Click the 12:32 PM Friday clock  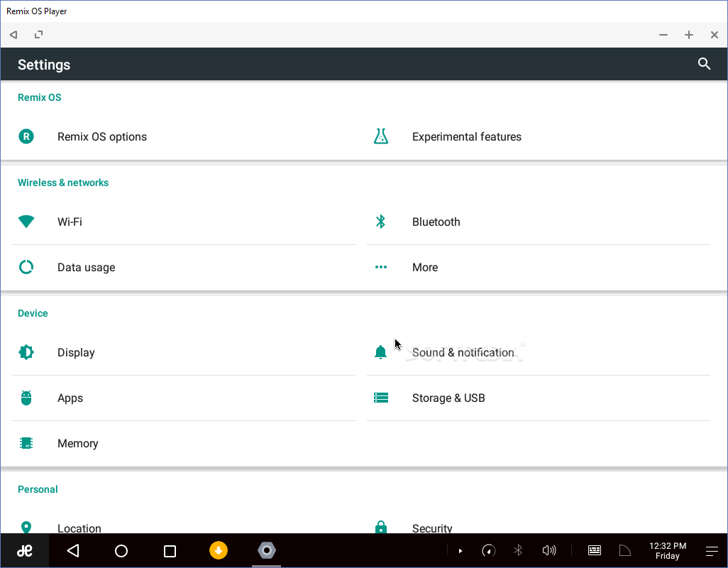(x=668, y=551)
